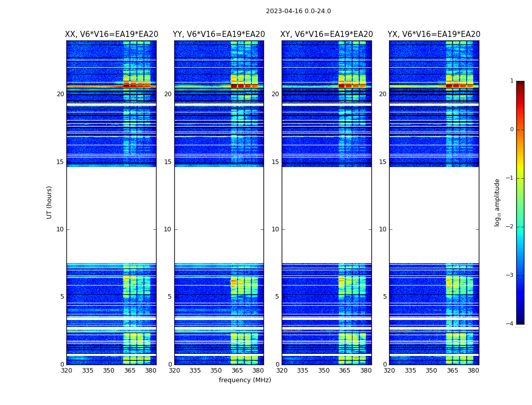
Task: Click the 380 frequency tick under the YX panel
Action: 473,371
